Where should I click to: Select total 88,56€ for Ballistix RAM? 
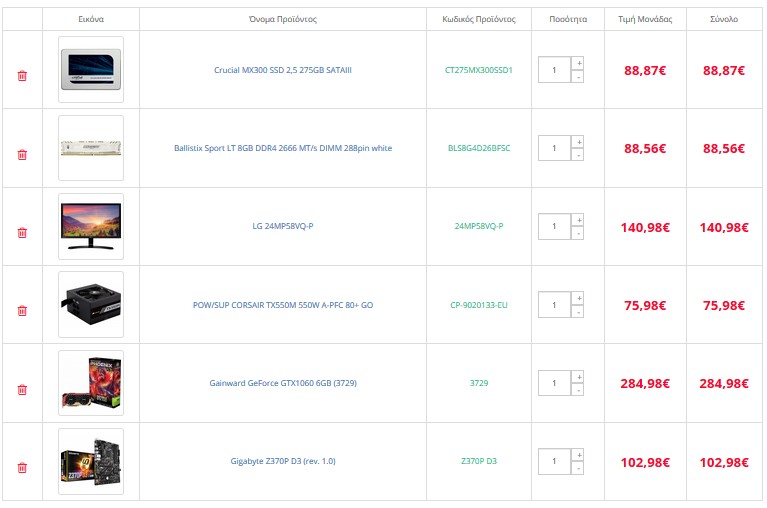point(724,149)
